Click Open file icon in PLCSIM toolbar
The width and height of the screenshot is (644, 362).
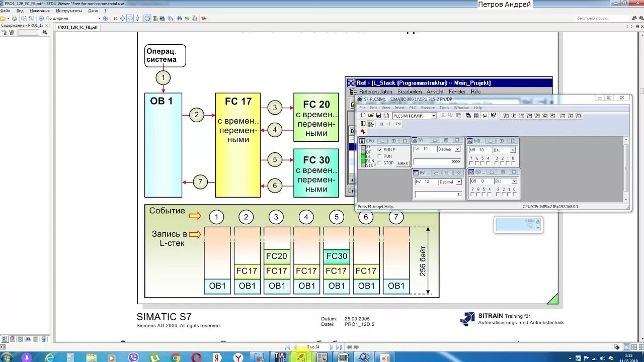[371, 115]
